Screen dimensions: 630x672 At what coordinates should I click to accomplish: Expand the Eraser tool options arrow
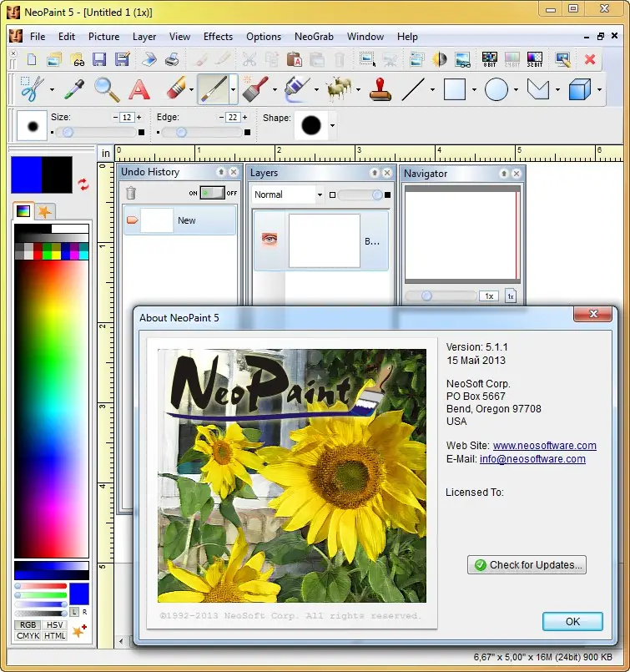(191, 89)
